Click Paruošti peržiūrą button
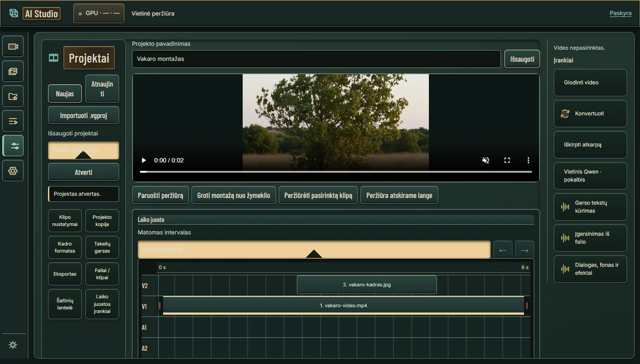 point(160,195)
